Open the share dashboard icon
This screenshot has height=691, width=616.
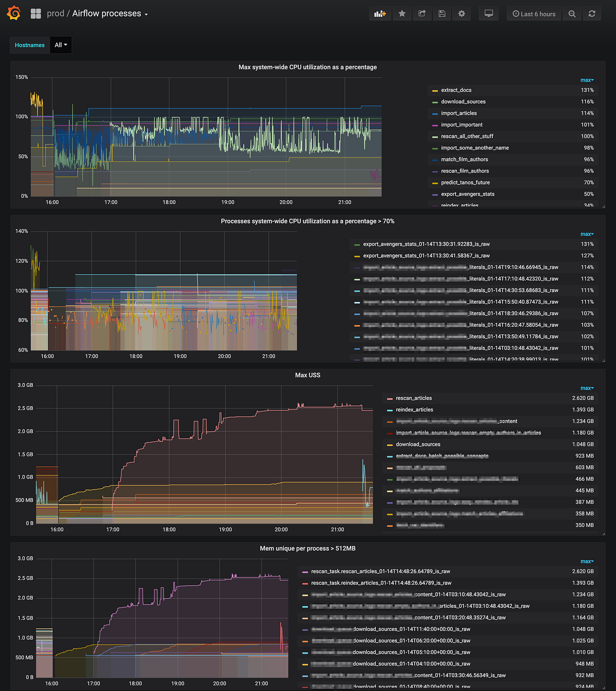coord(422,13)
